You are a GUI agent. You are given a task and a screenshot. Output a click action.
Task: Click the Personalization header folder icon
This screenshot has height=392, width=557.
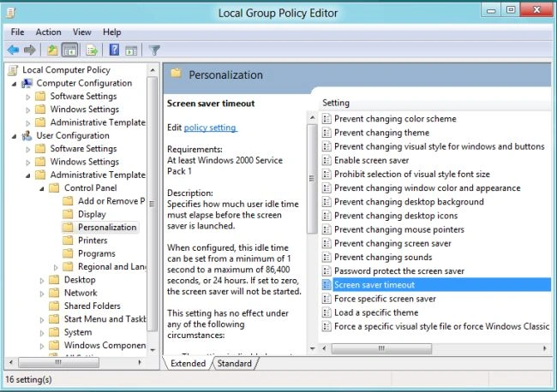pos(176,74)
